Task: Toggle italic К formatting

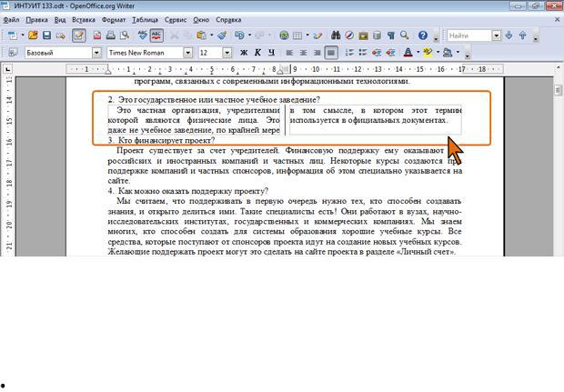Action: point(257,53)
